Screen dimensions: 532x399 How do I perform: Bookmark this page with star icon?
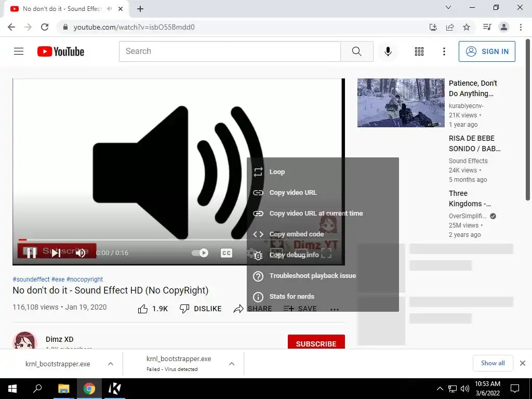click(467, 27)
